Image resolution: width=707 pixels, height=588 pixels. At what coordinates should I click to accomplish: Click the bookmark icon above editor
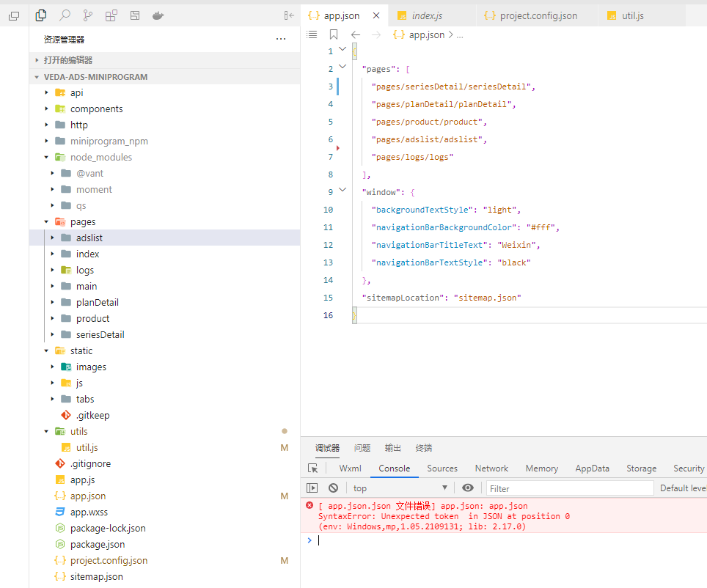[334, 34]
